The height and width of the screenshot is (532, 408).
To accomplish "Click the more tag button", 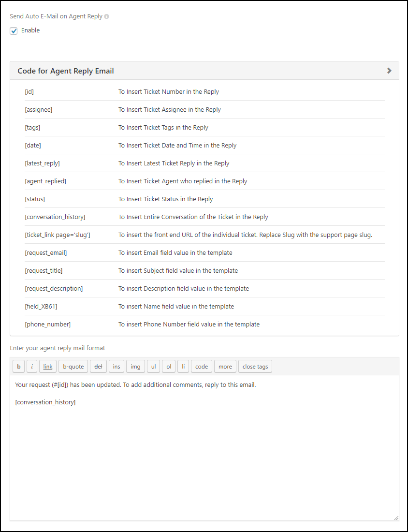I will click(225, 367).
